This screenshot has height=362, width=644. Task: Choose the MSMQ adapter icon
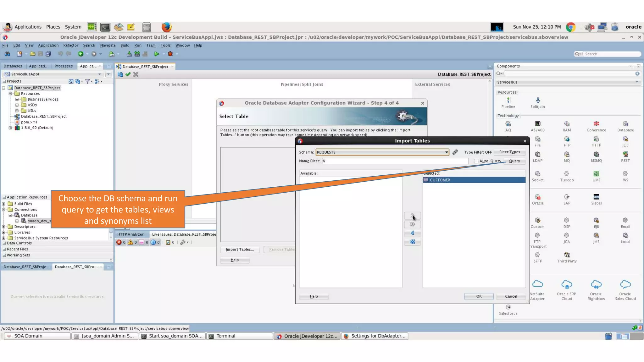[x=596, y=155]
